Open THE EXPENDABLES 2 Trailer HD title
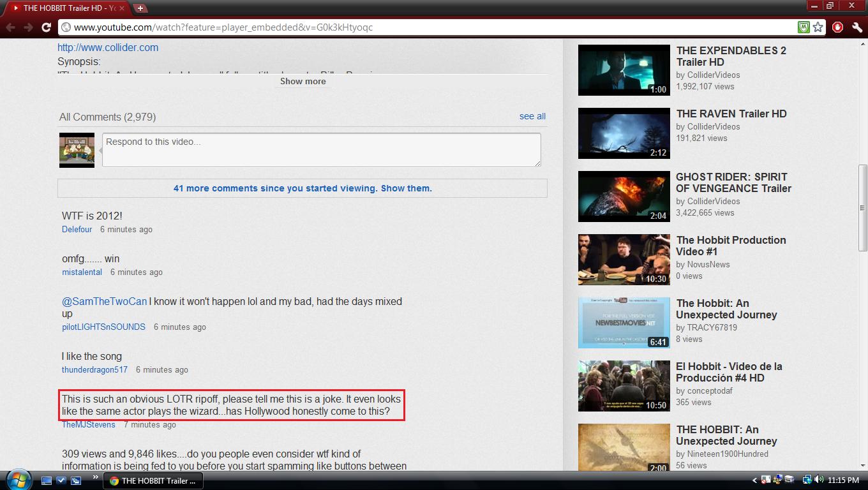The height and width of the screenshot is (490, 868). (x=731, y=56)
